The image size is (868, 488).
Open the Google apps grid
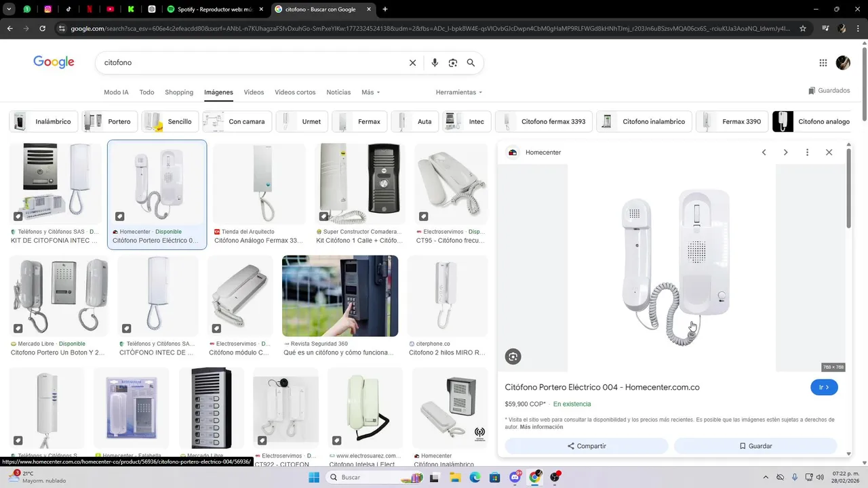[x=823, y=62]
